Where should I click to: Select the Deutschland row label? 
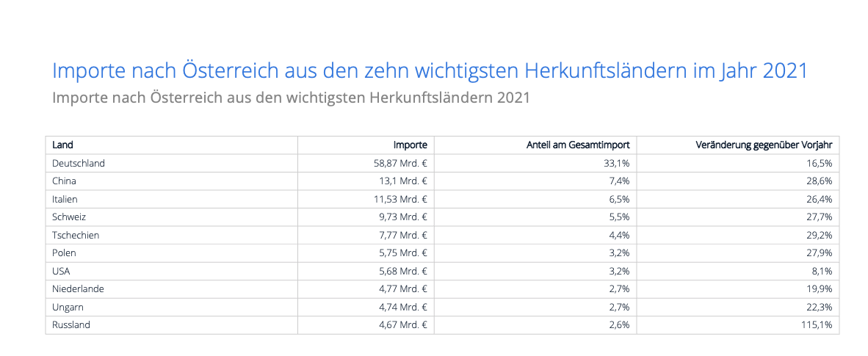coord(79,164)
